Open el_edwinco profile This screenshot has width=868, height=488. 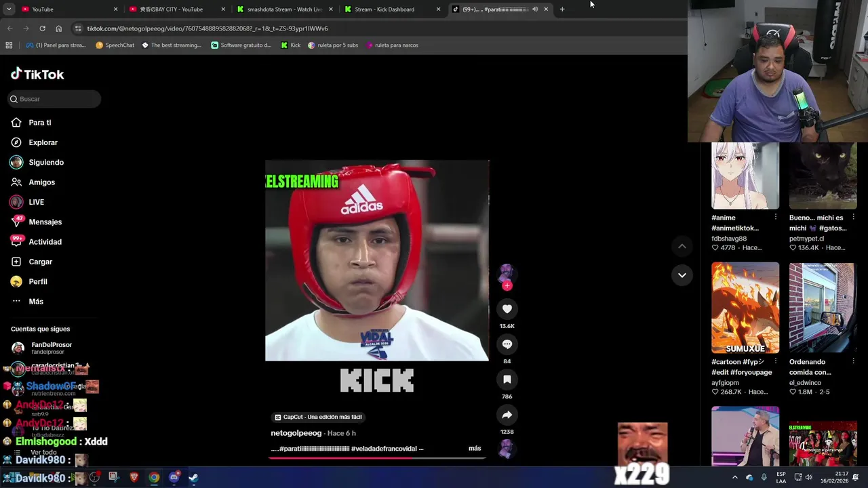click(805, 383)
